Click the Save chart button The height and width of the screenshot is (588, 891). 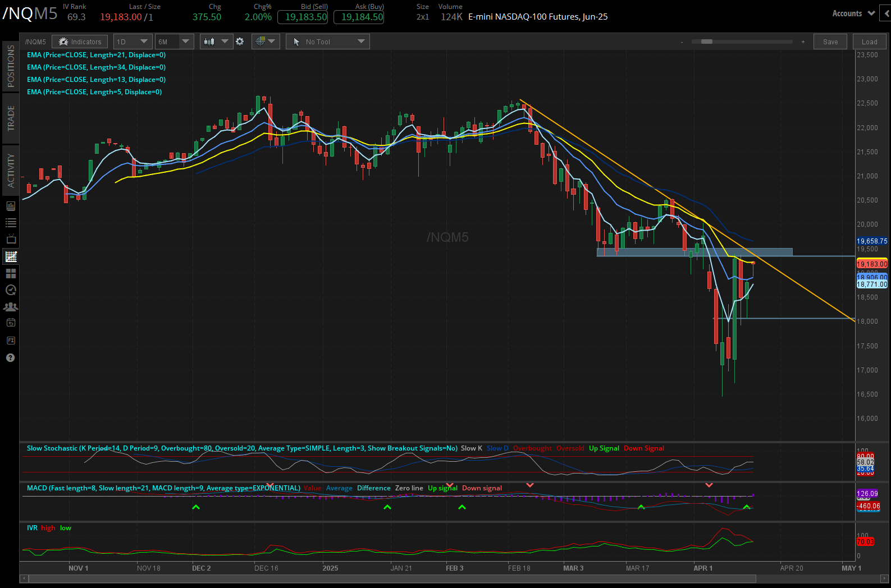click(x=830, y=42)
